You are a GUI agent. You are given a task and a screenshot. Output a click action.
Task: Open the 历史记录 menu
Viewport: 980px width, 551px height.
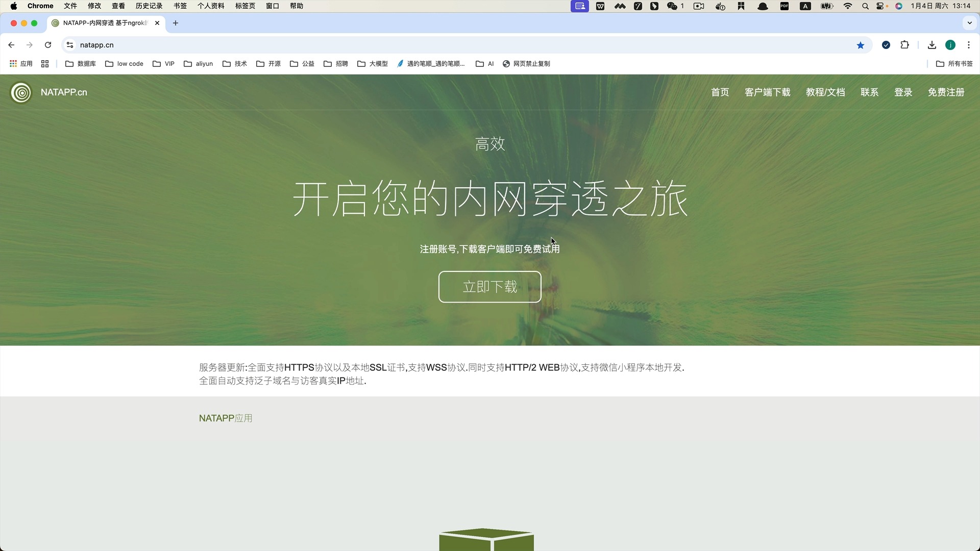(149, 6)
